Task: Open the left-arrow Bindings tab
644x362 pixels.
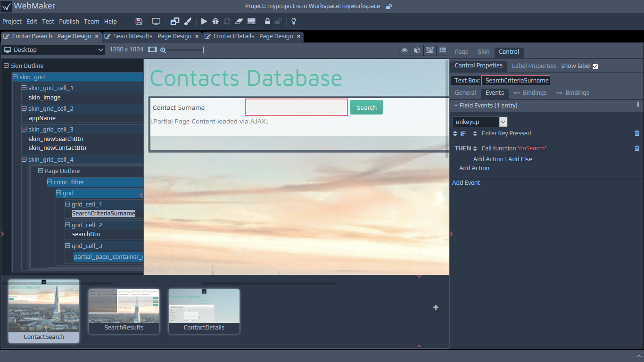Action: point(530,93)
